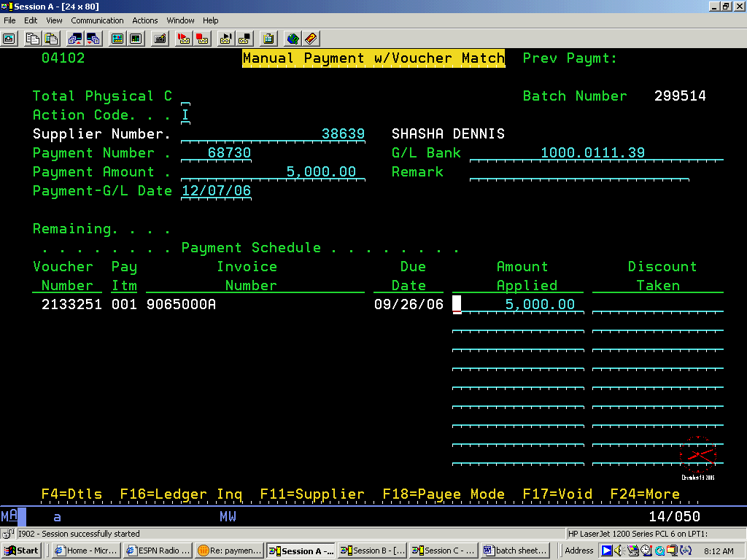This screenshot has height=560, width=747.
Task: Switch to Session B in taskbar
Action: pos(371,551)
